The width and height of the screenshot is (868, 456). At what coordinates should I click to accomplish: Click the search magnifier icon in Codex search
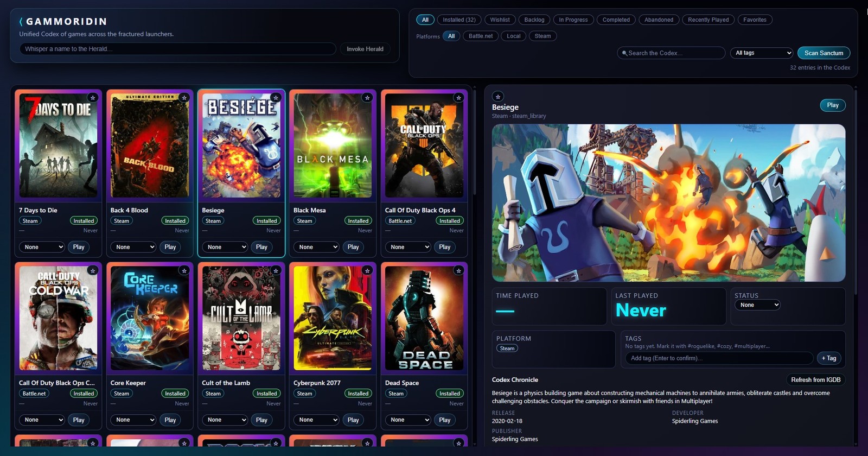point(624,53)
